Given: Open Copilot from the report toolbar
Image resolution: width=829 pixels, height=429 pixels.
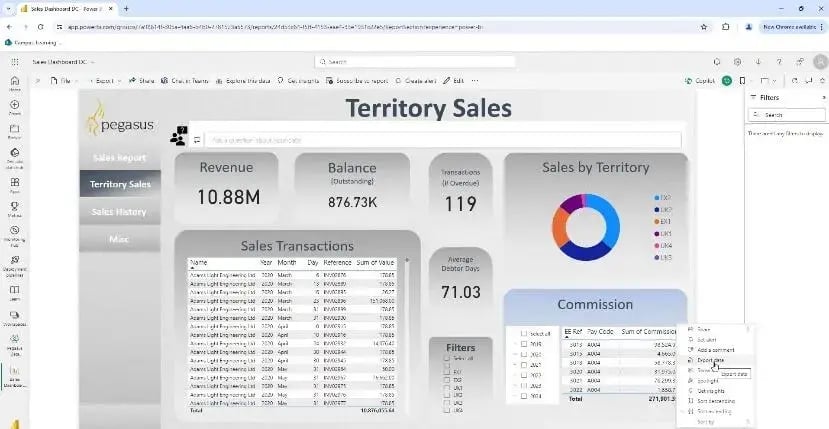Looking at the screenshot, I should [x=699, y=81].
